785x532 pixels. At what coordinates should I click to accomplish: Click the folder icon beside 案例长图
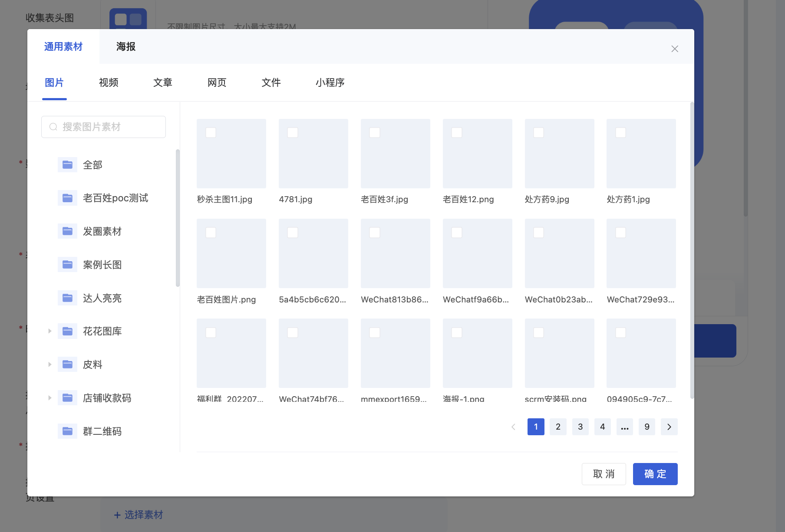coord(67,265)
